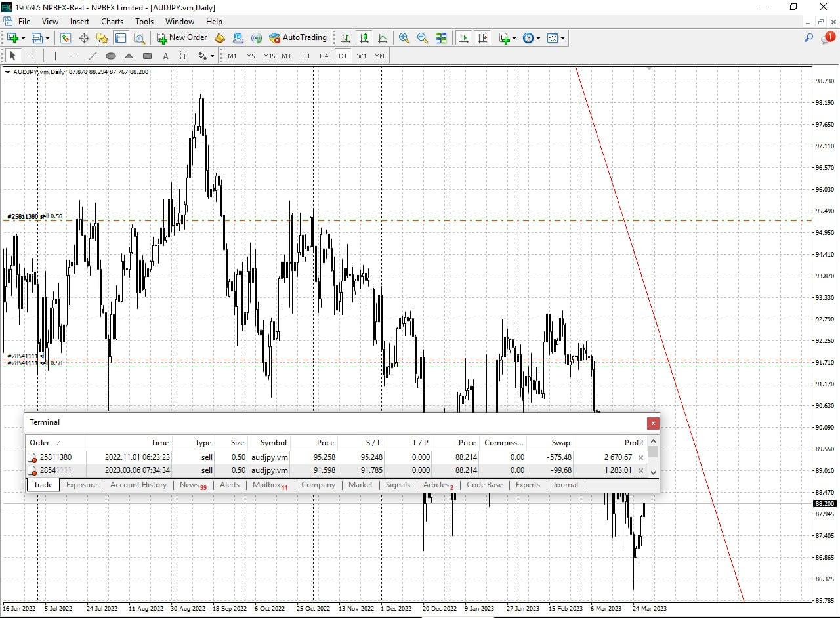Switch to the Exposure tab
The image size is (840, 618).
82,485
